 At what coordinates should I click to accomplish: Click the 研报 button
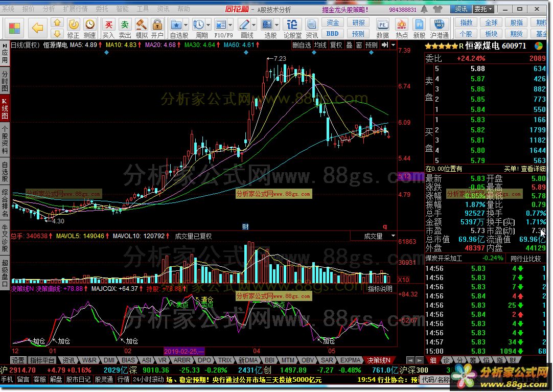[358, 22]
